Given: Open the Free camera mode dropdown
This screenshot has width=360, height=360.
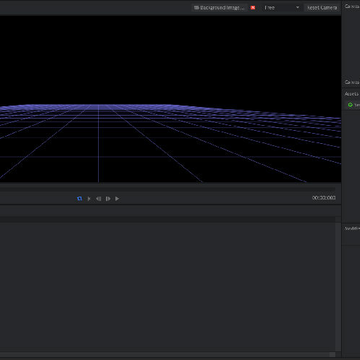Looking at the screenshot, I should 281,8.
